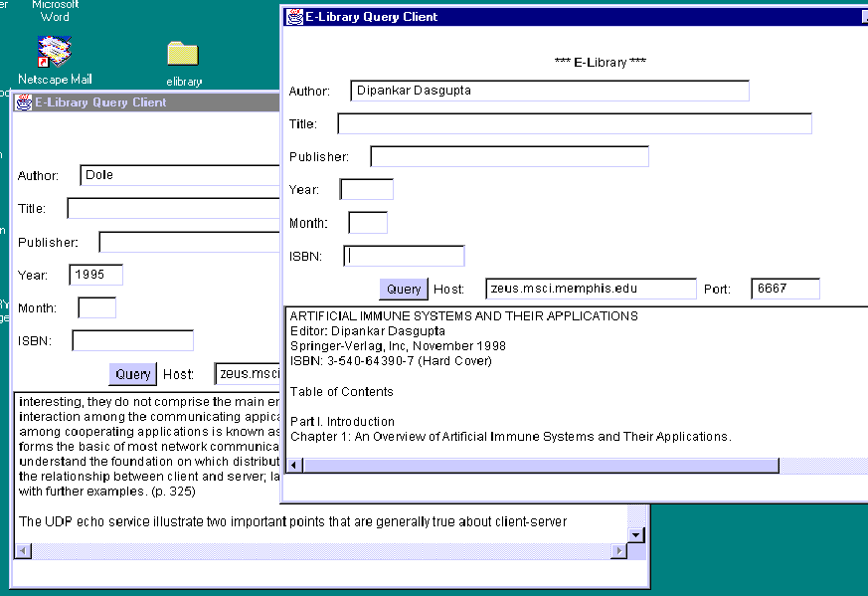868x596 pixels.
Task: Click the background E-Library Query Client title bar
Action: (147, 102)
